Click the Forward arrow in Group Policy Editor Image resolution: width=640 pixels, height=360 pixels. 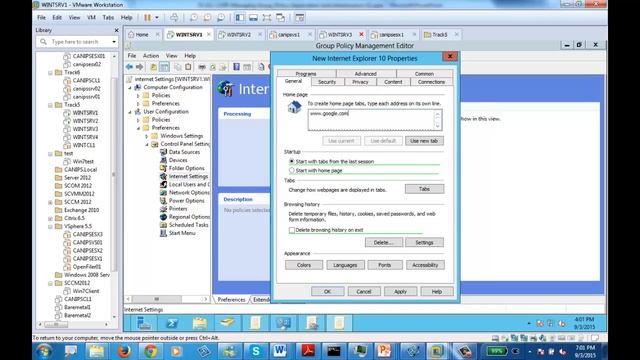click(140, 67)
